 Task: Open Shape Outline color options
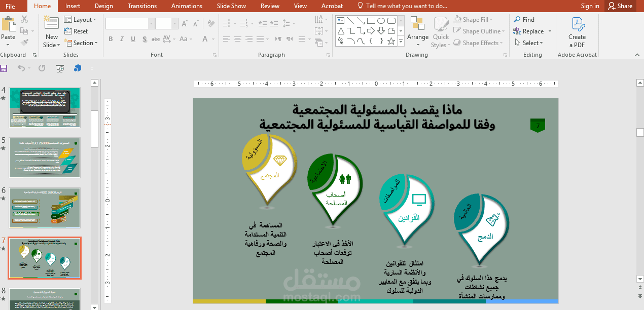coord(478,31)
